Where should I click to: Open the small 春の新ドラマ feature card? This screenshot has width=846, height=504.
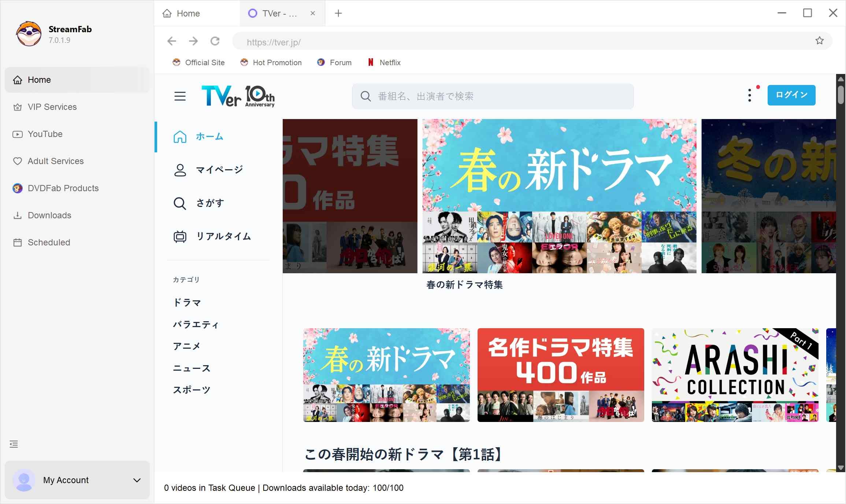(x=386, y=375)
